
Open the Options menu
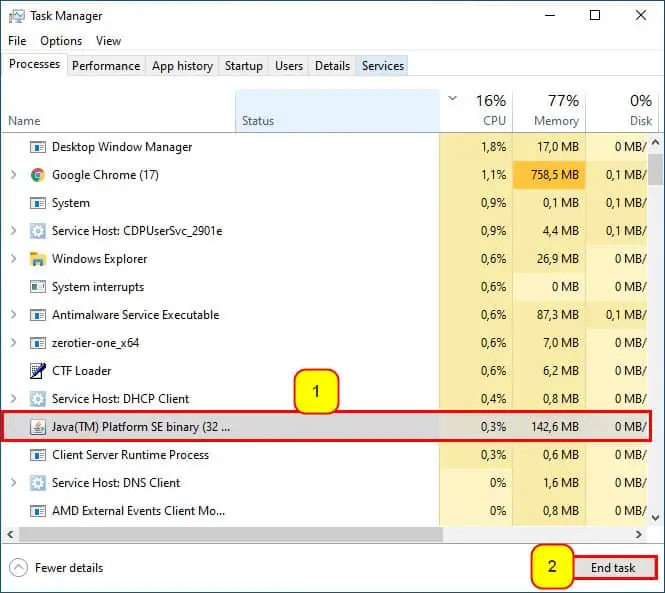tap(61, 41)
